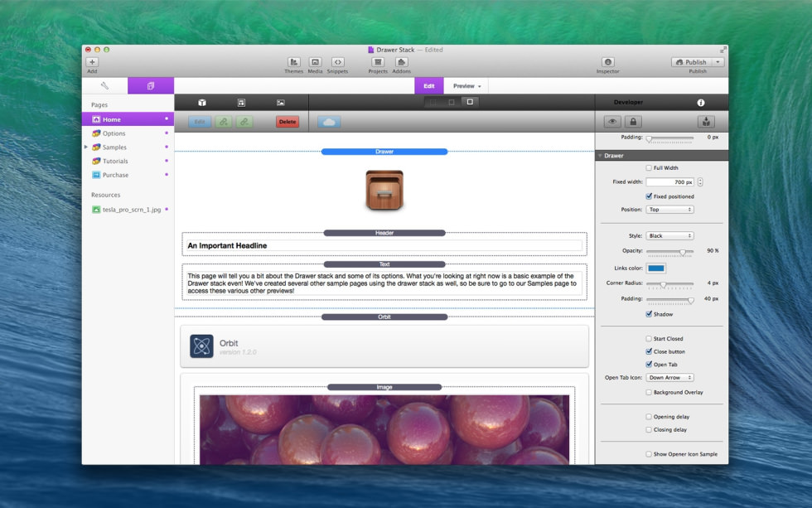The image size is (812, 508).
Task: Click the blue cloud button
Action: [x=329, y=122]
